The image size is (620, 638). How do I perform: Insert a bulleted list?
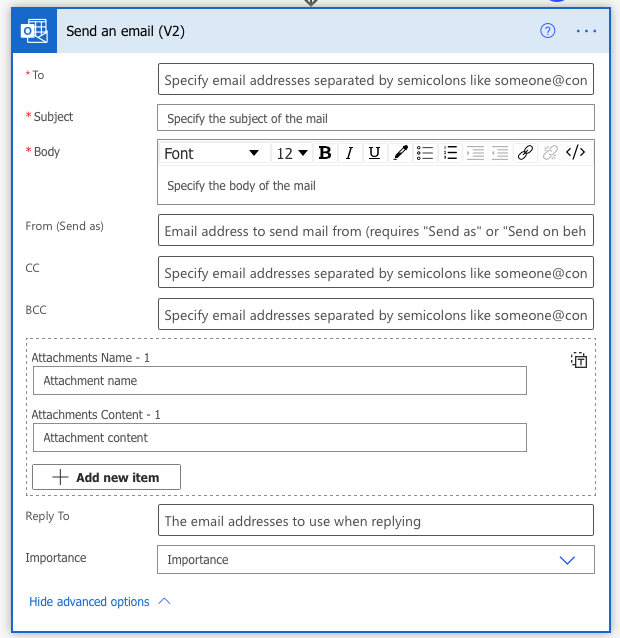pyautogui.click(x=425, y=153)
